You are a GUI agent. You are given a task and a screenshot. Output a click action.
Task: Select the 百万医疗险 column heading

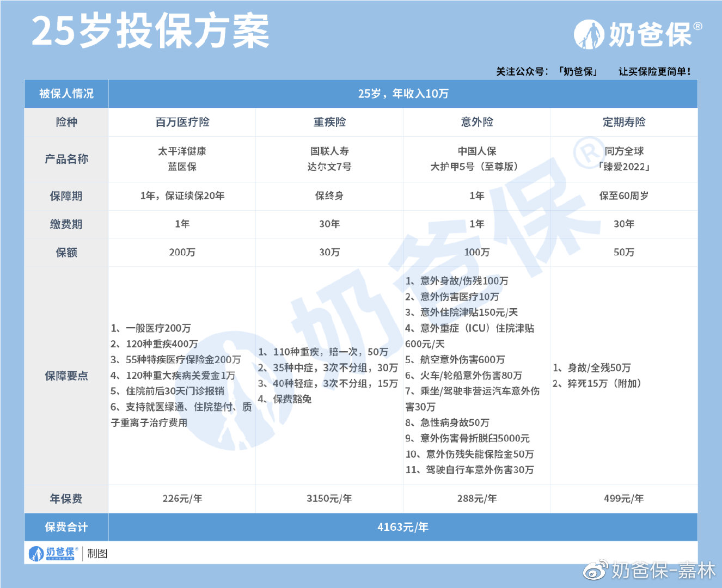coord(182,122)
